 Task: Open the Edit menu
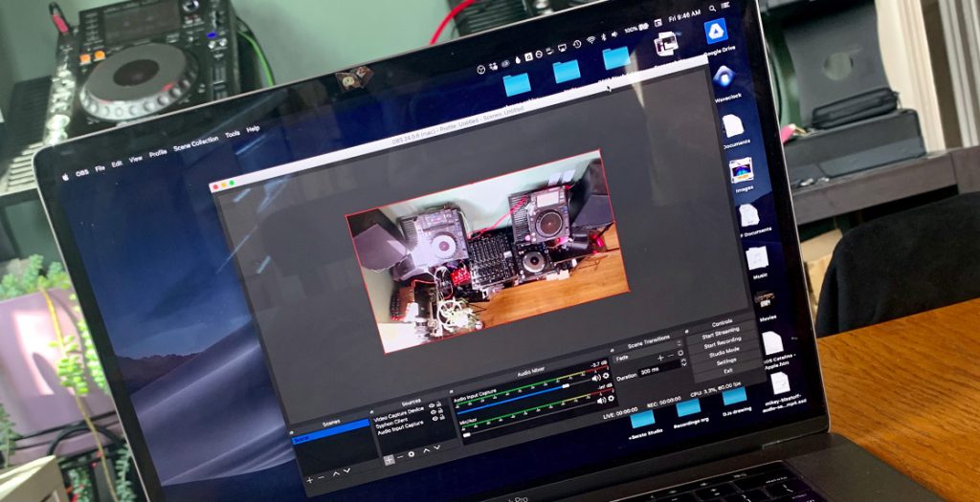(x=117, y=164)
